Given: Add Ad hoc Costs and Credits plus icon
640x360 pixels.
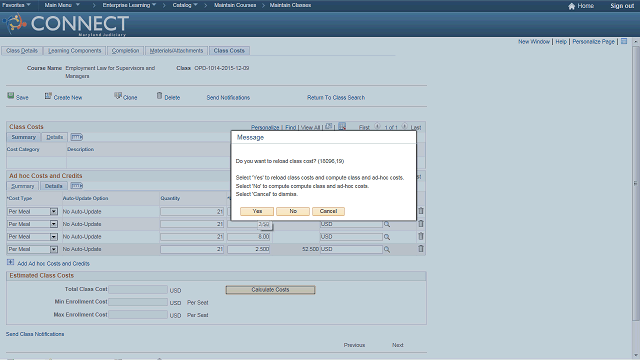Looking at the screenshot, I should [11, 262].
